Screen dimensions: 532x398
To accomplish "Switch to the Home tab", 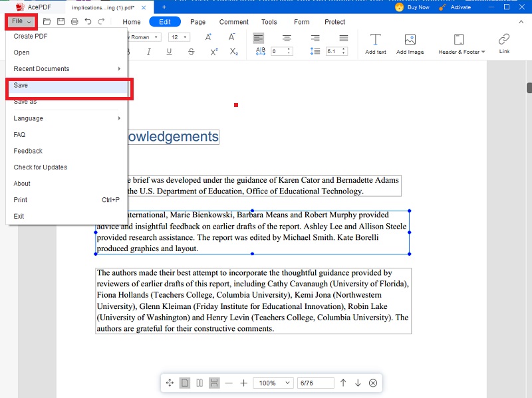I will point(132,22).
